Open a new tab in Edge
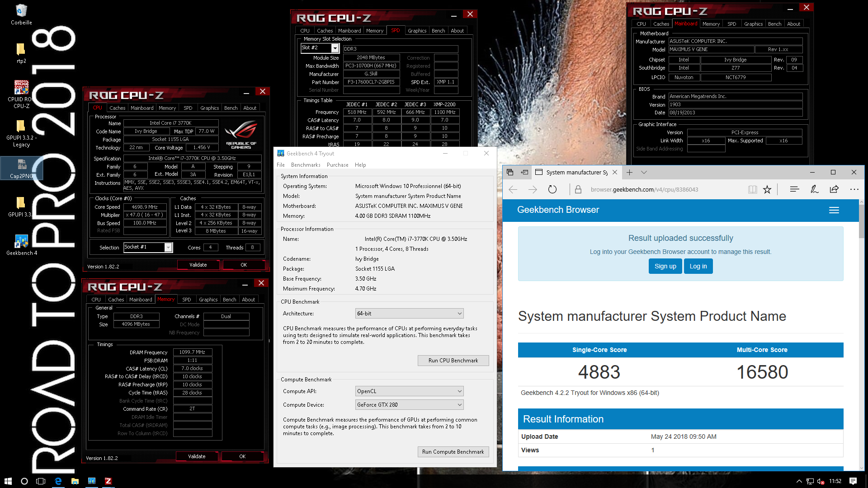 point(629,172)
